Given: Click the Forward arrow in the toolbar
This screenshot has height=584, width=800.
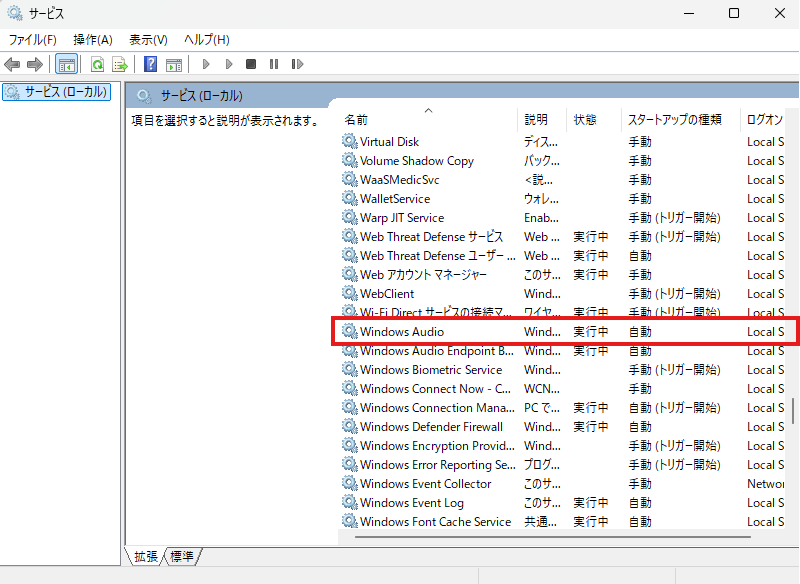Looking at the screenshot, I should tap(35, 65).
